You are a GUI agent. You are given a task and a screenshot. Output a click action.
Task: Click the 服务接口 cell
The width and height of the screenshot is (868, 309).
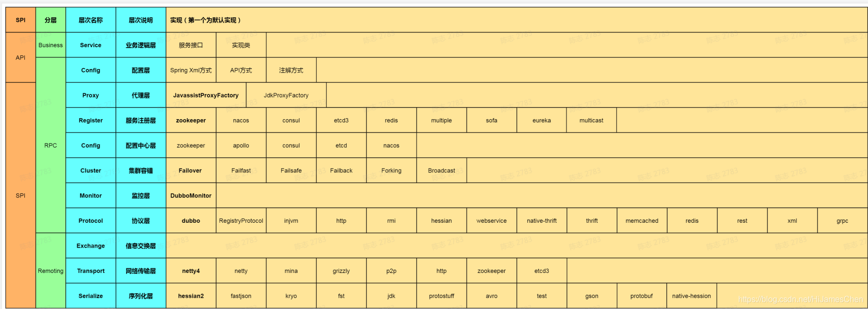pyautogui.click(x=191, y=45)
